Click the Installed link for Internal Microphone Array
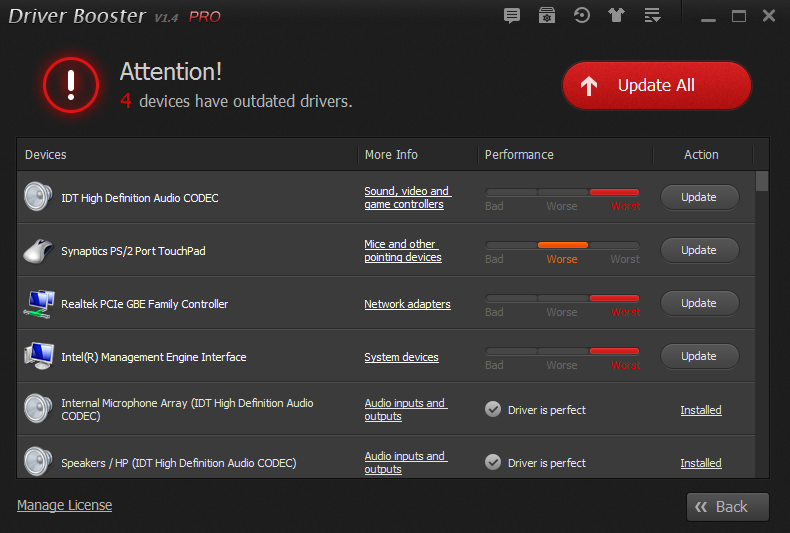 pyautogui.click(x=701, y=410)
